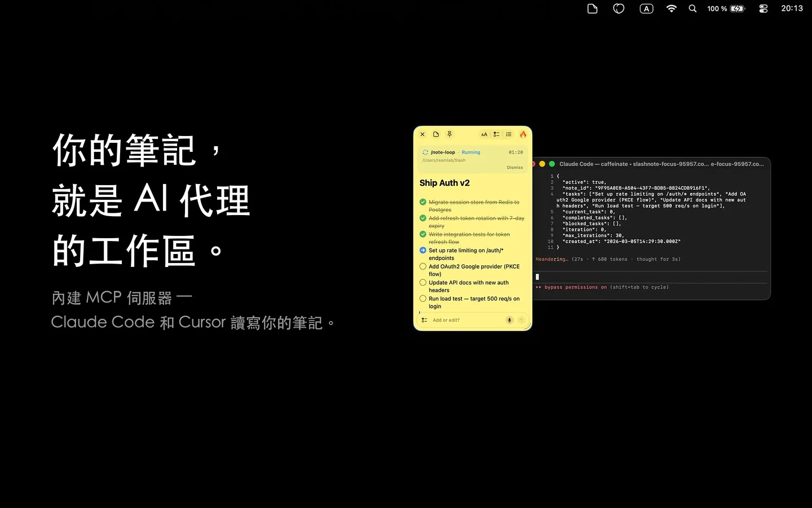Toggle checklist formatting in the note toolbar
Screen dimensions: 812x508
click(496, 134)
